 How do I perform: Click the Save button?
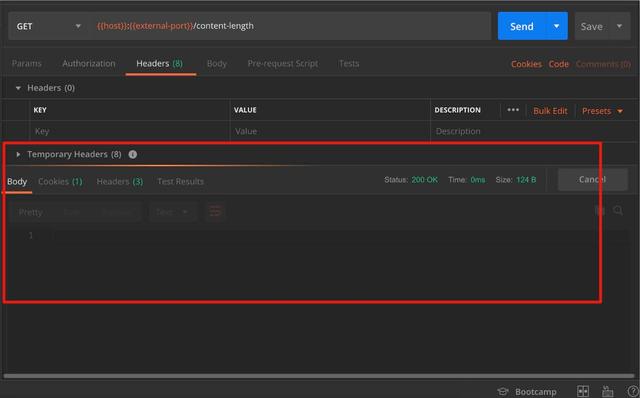coord(591,27)
